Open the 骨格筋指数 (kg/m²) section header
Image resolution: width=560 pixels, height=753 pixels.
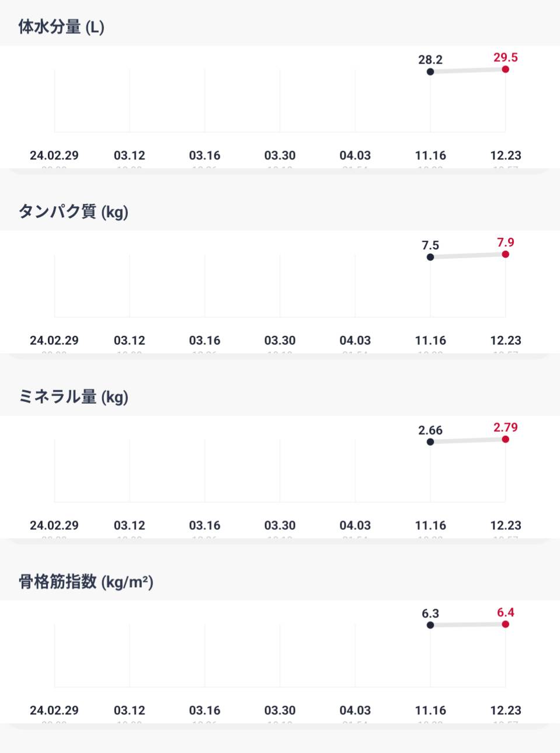pos(86,582)
